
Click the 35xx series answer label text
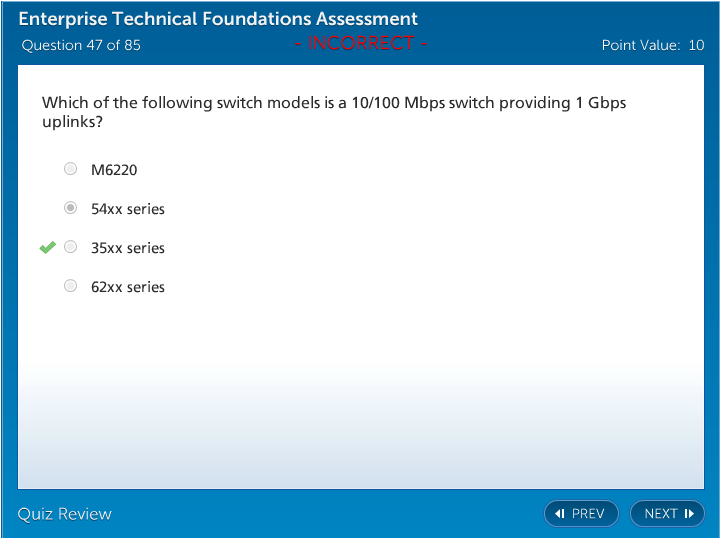click(x=128, y=248)
